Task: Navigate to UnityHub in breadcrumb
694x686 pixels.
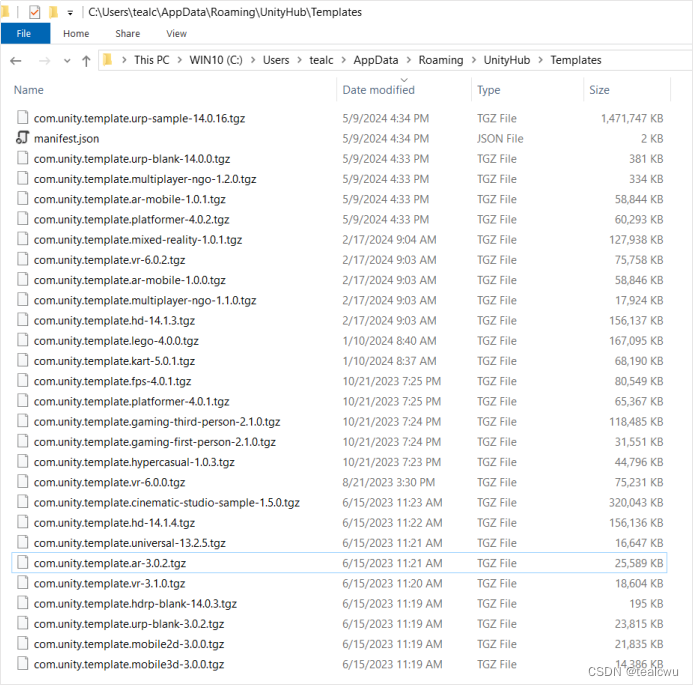Action: pyautogui.click(x=507, y=60)
